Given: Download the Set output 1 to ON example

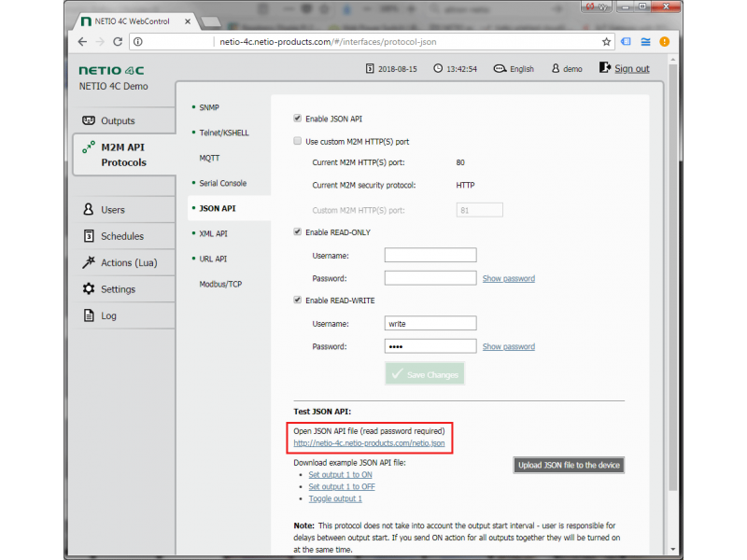Looking at the screenshot, I should (x=340, y=475).
